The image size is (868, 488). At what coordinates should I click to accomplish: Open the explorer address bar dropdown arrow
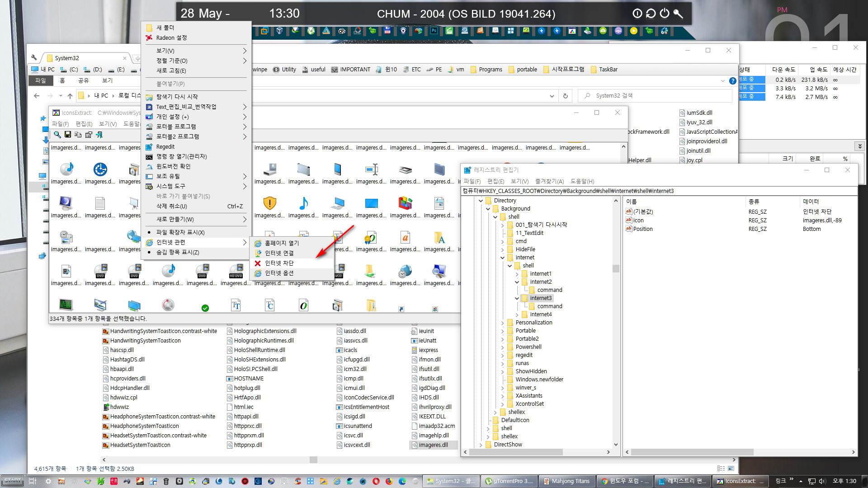click(552, 96)
